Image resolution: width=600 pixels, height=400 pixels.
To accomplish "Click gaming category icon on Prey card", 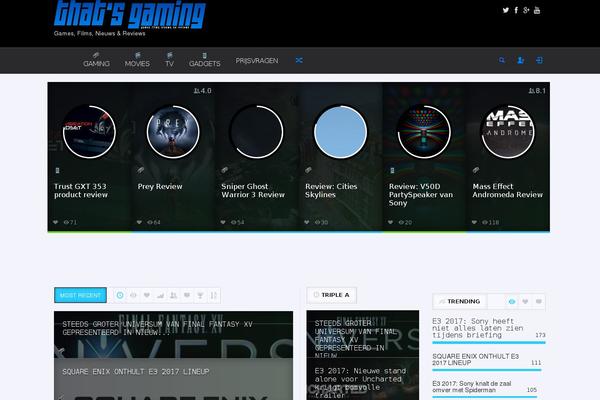I will 141,170.
